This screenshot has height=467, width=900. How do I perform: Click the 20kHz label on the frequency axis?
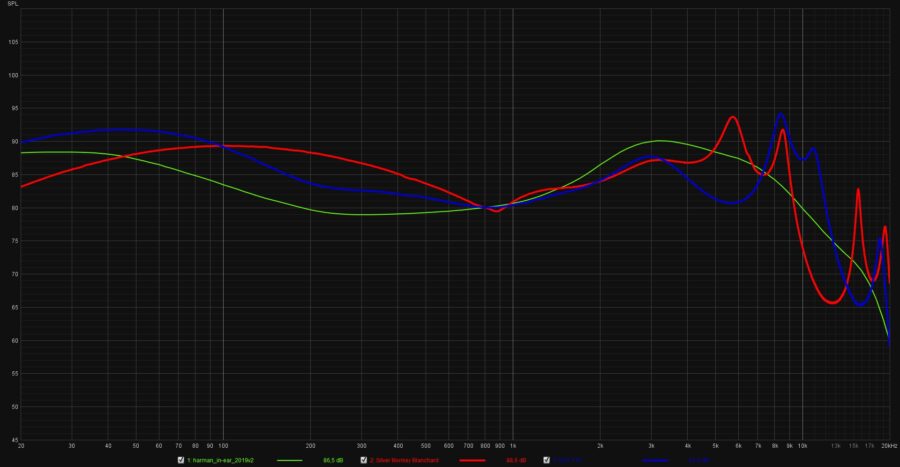click(x=889, y=446)
